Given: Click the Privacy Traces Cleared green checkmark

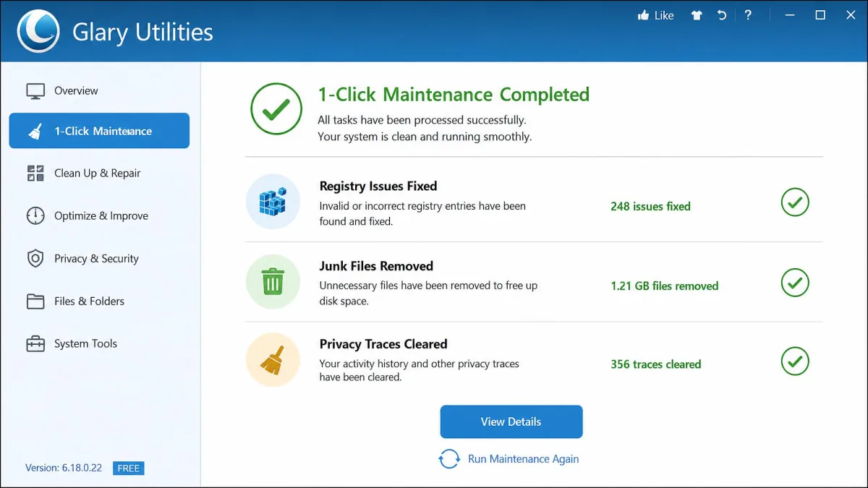Looking at the screenshot, I should (795, 361).
